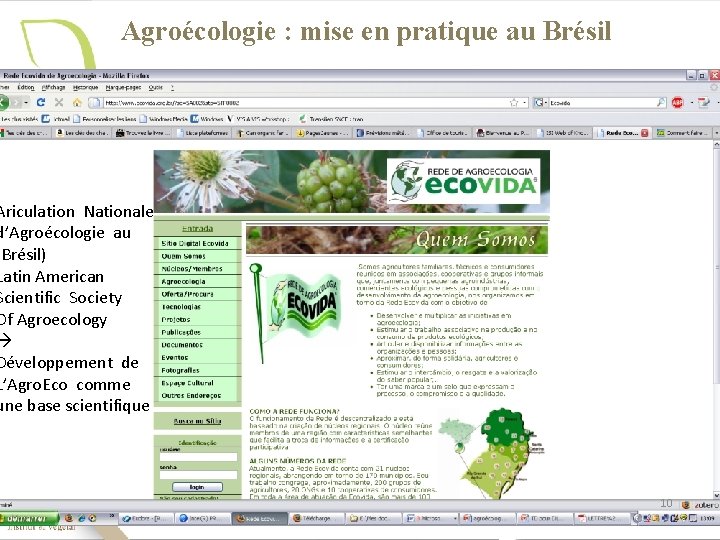Launch Firefox from the quick launch icon
Screen dimensions: 720x540
tap(68, 518)
